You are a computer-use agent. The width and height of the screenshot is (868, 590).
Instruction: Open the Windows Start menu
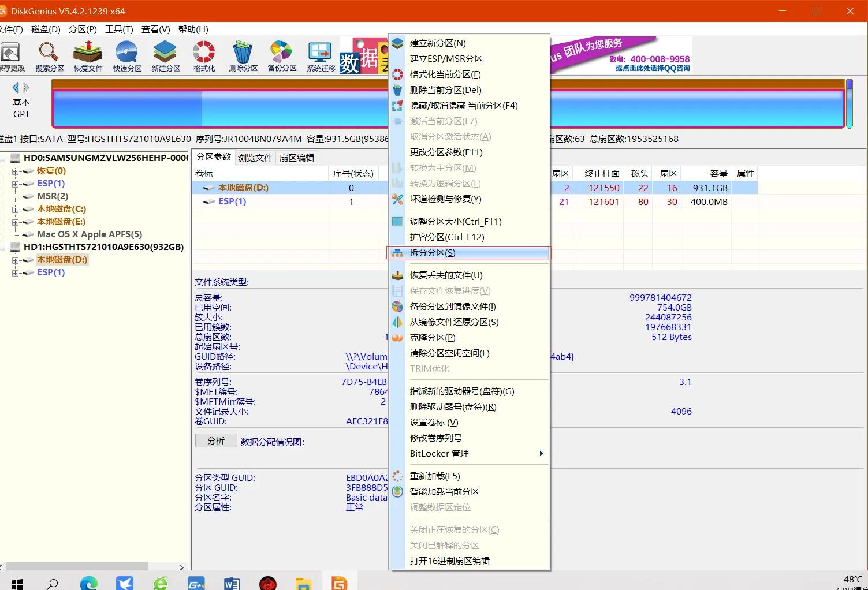click(16, 582)
